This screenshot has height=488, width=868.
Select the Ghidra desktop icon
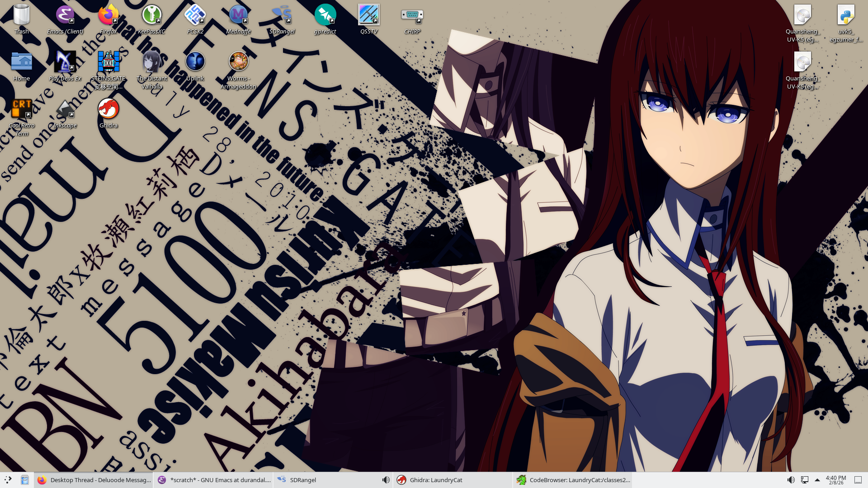[x=108, y=113]
